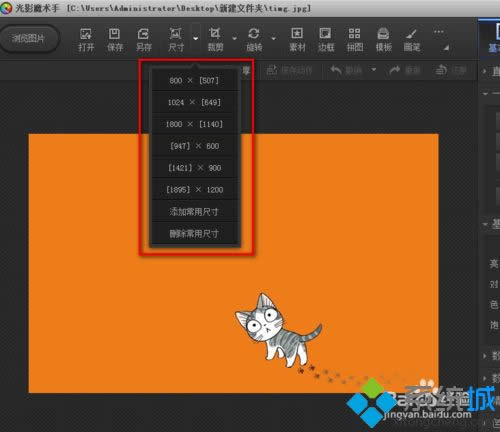This screenshot has height=432, width=500.
Task: Open the 拼图 (Collage) tool
Action: 355,40
